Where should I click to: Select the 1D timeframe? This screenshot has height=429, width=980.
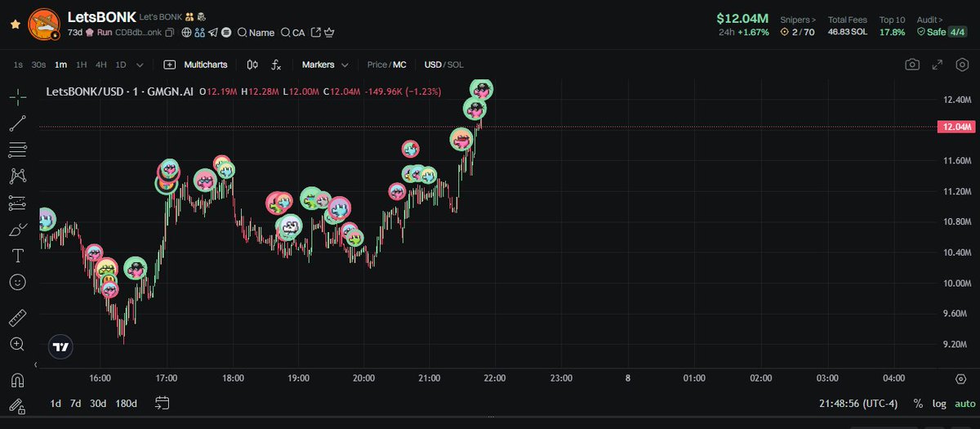pyautogui.click(x=121, y=65)
